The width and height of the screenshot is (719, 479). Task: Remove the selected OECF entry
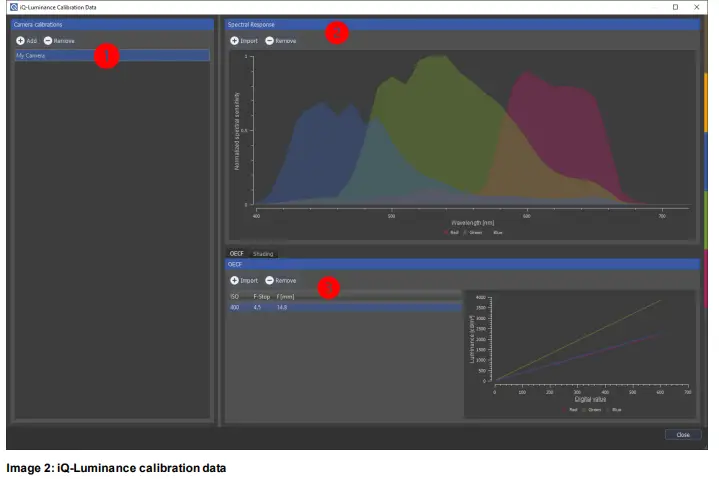[x=270, y=281]
